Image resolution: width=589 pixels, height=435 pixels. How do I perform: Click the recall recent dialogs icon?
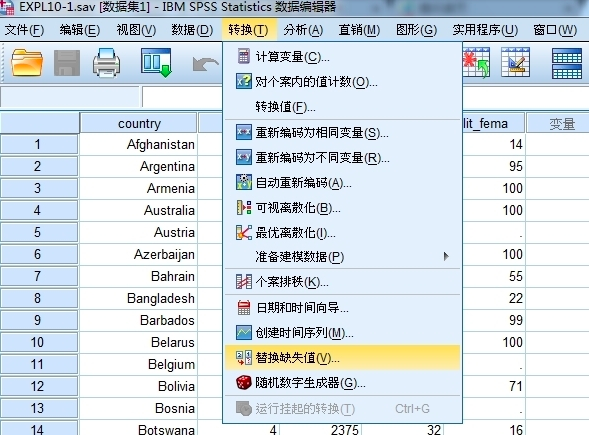156,62
